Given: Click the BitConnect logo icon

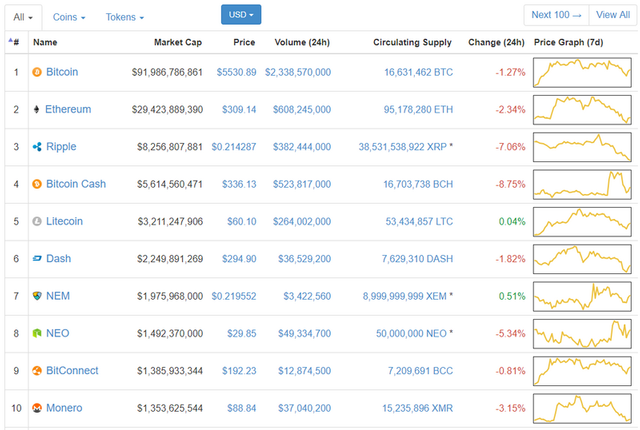Looking at the screenshot, I should tap(38, 371).
